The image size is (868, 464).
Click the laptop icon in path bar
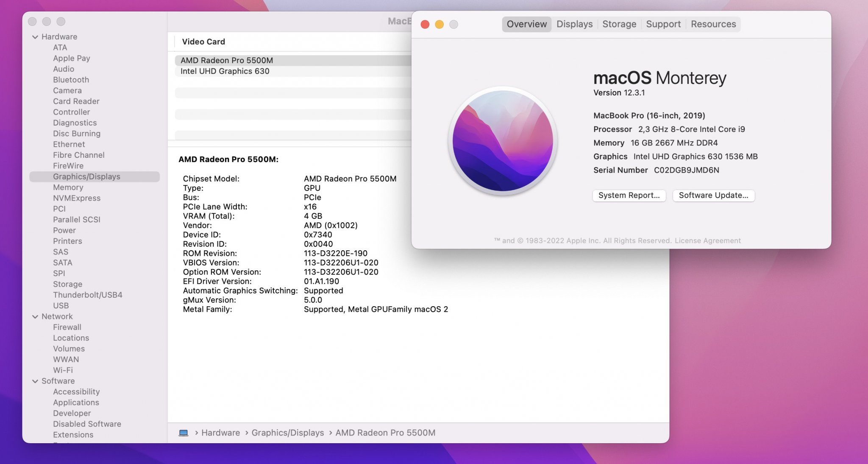click(x=184, y=433)
